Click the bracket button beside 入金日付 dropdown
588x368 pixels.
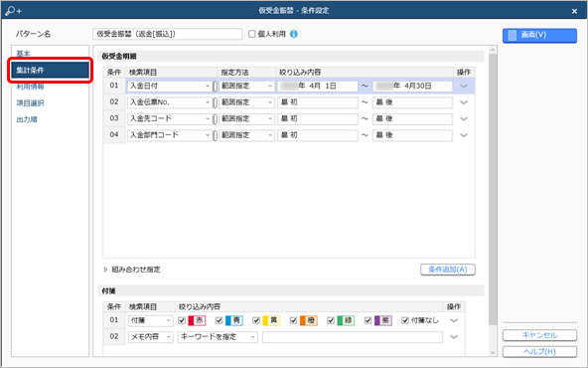215,87
